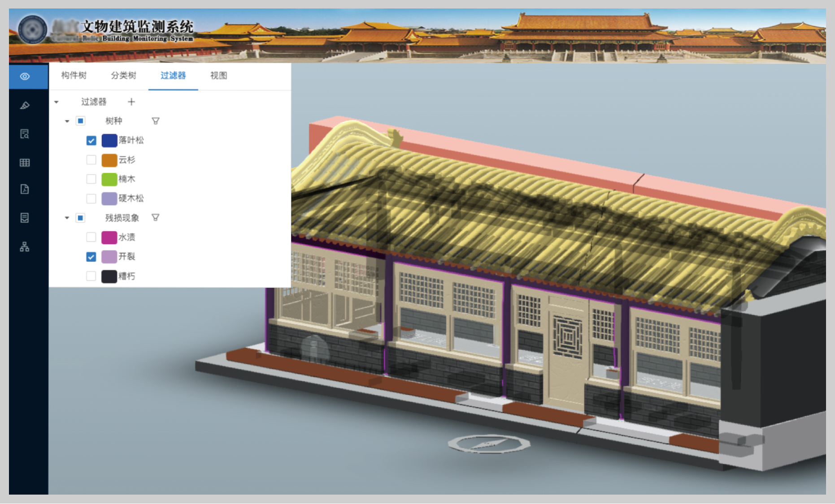Enable the 云杉 checkbox
Screen dimensions: 835x504
tap(91, 160)
